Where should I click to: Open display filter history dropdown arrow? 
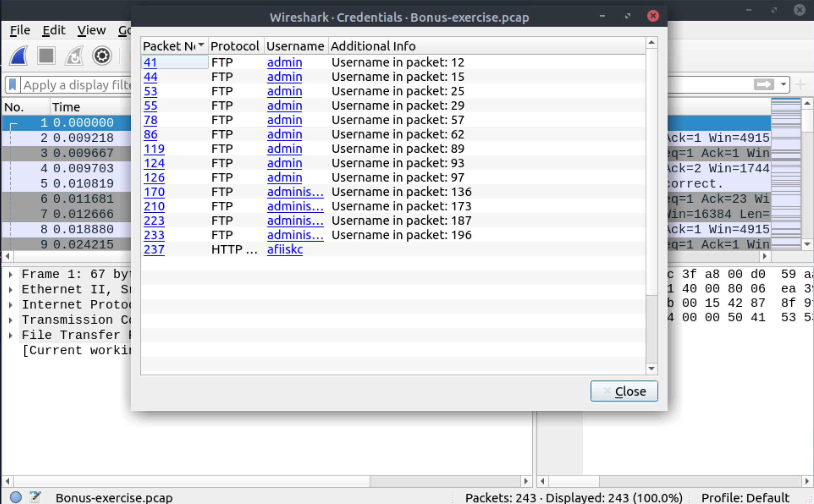tap(783, 84)
